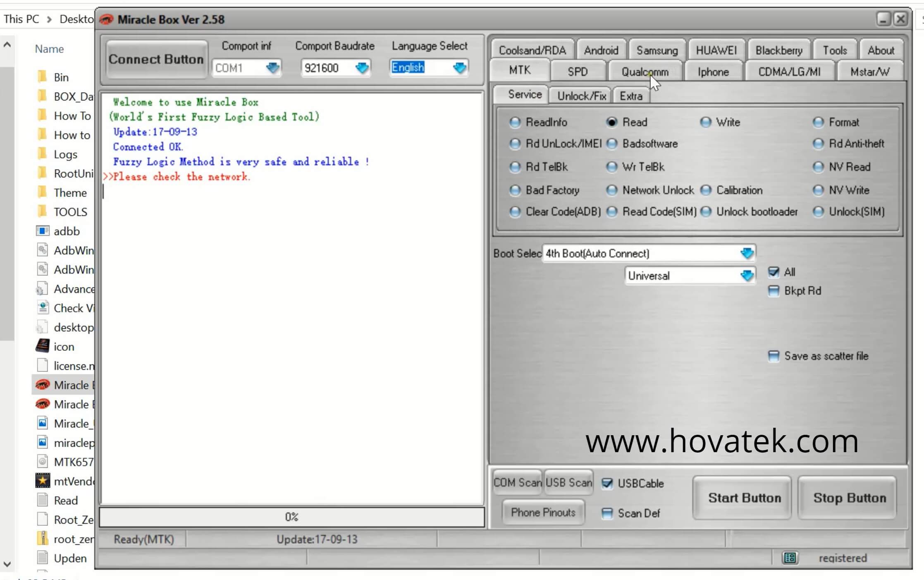
Task: Click the Bin folder icon in Explorer
Action: [x=42, y=77]
